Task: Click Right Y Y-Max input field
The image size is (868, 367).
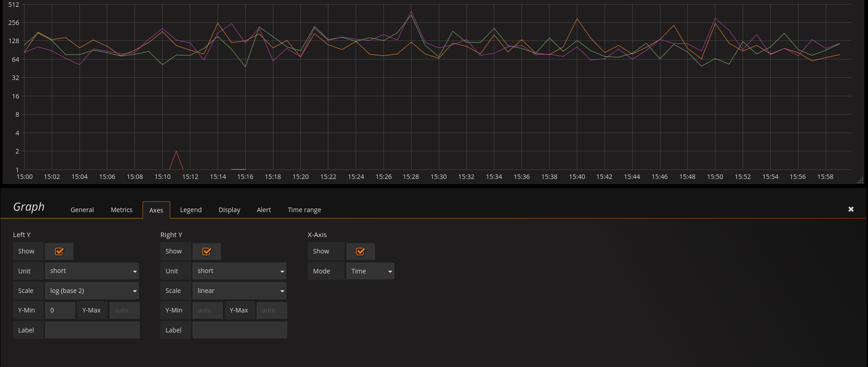Action: 272,310
